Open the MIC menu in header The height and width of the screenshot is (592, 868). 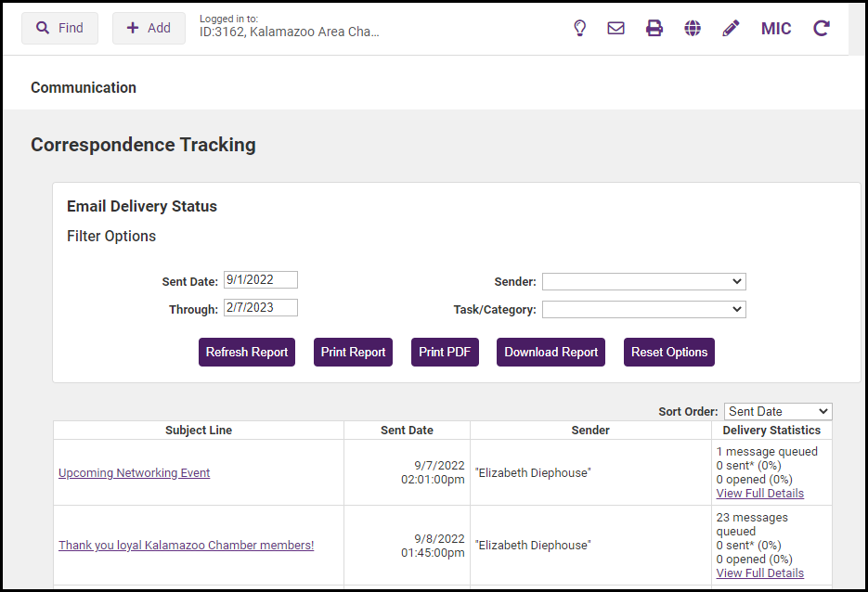pyautogui.click(x=776, y=28)
